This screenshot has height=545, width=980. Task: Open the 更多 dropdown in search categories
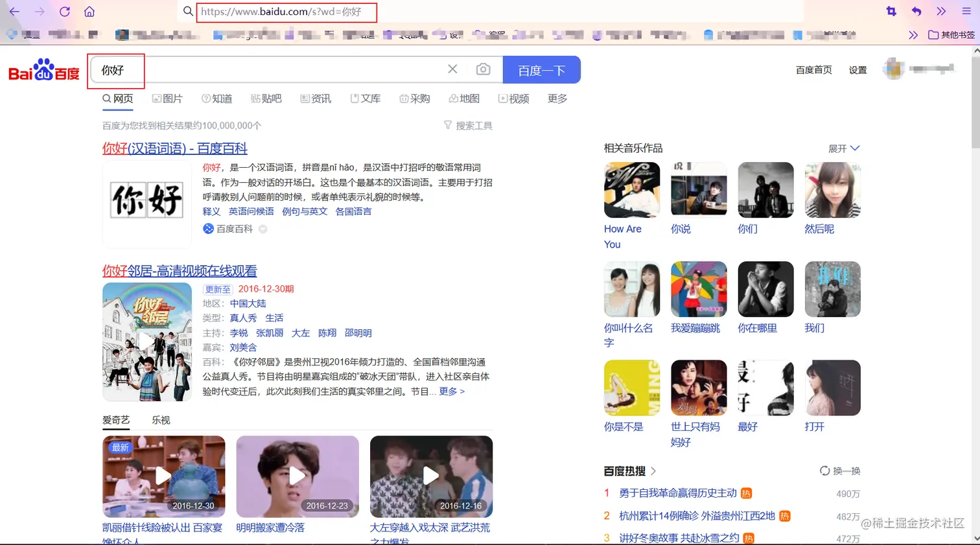coord(558,99)
